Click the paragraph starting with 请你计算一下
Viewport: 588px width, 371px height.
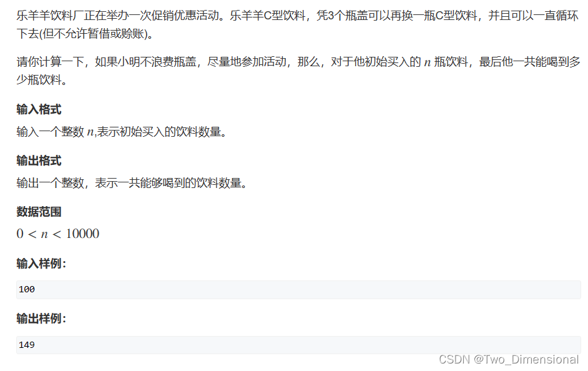click(298, 71)
